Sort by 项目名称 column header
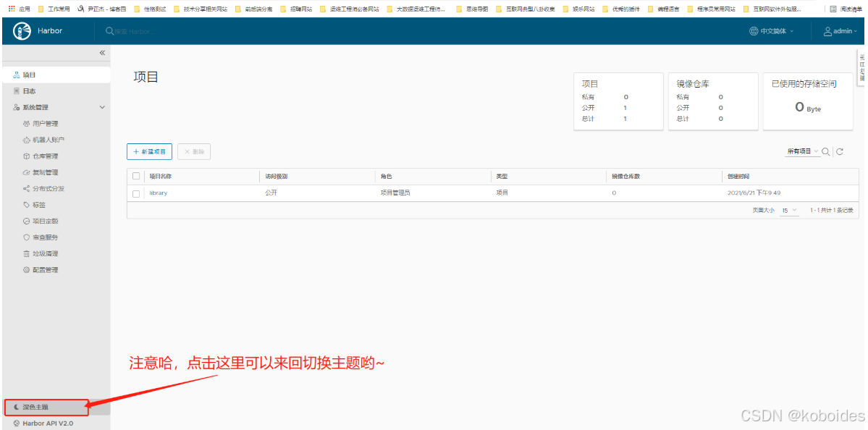This screenshot has width=868, height=430. point(162,177)
